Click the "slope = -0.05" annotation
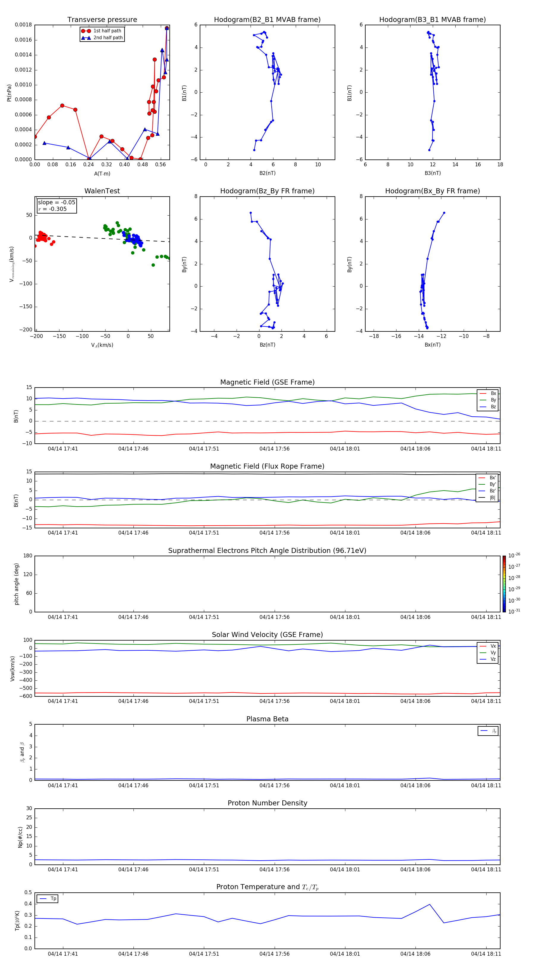Viewport: 535px width, 980px height. coord(57,203)
